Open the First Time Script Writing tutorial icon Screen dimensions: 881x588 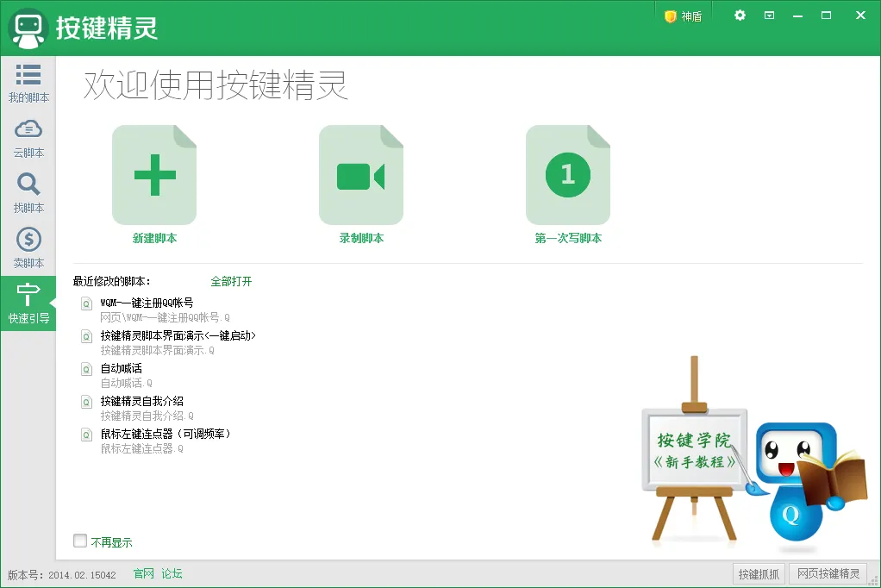tap(567, 176)
